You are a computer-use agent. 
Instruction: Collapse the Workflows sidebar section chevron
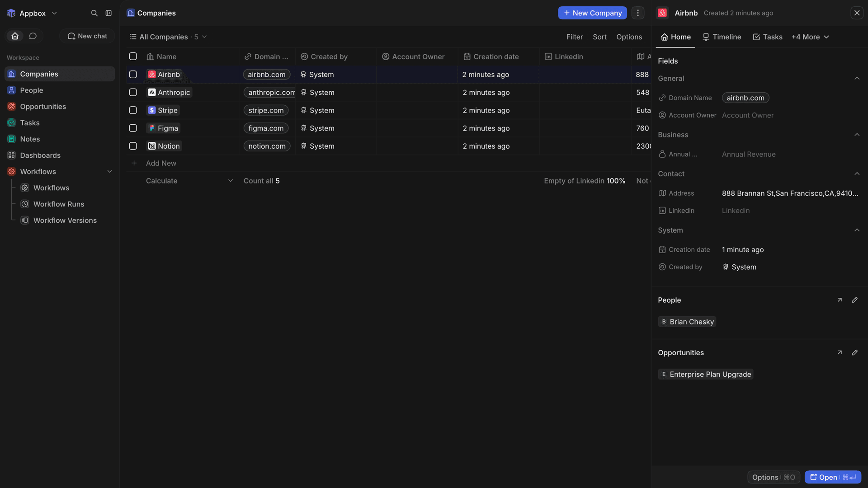point(109,172)
